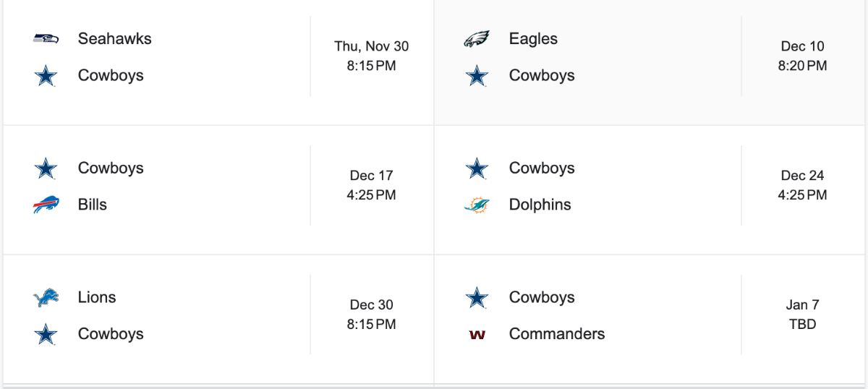Click Cowboys star logo under Lions

(46, 334)
